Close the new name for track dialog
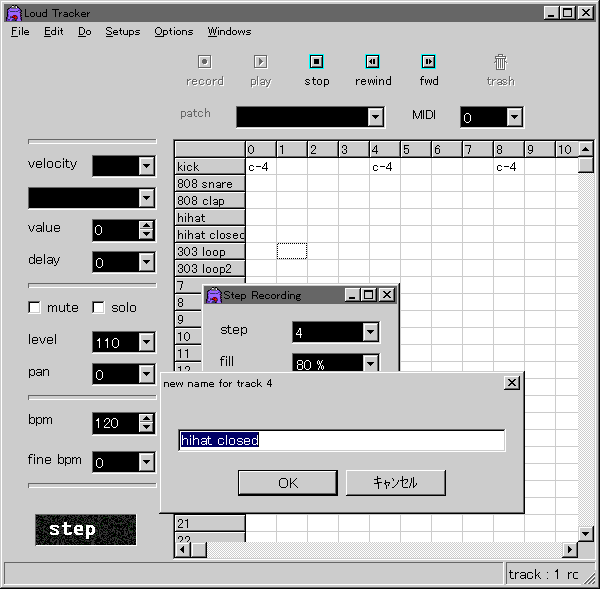The width and height of the screenshot is (600, 589). pos(512,383)
